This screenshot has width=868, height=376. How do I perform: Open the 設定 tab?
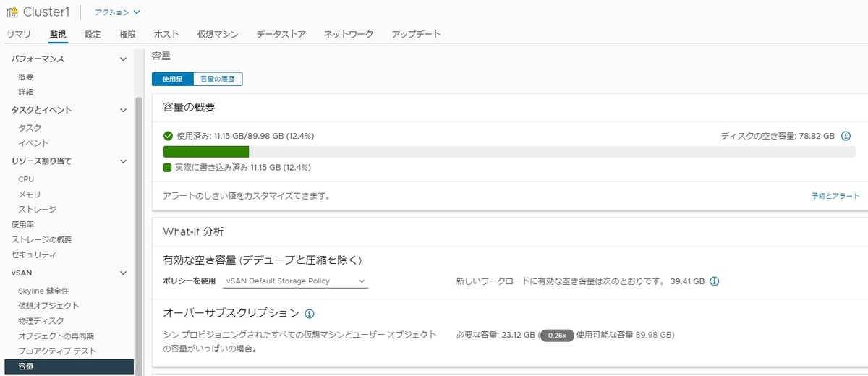93,34
